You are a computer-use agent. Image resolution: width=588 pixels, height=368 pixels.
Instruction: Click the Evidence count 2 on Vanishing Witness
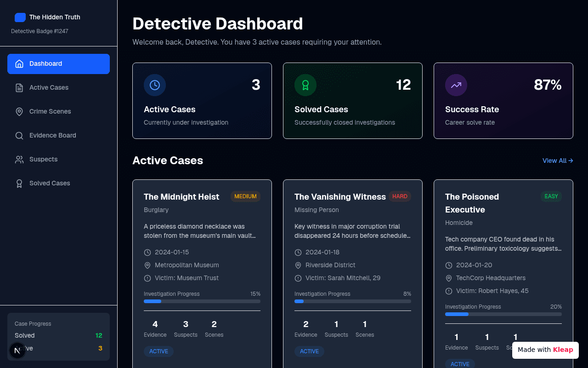[306, 324]
